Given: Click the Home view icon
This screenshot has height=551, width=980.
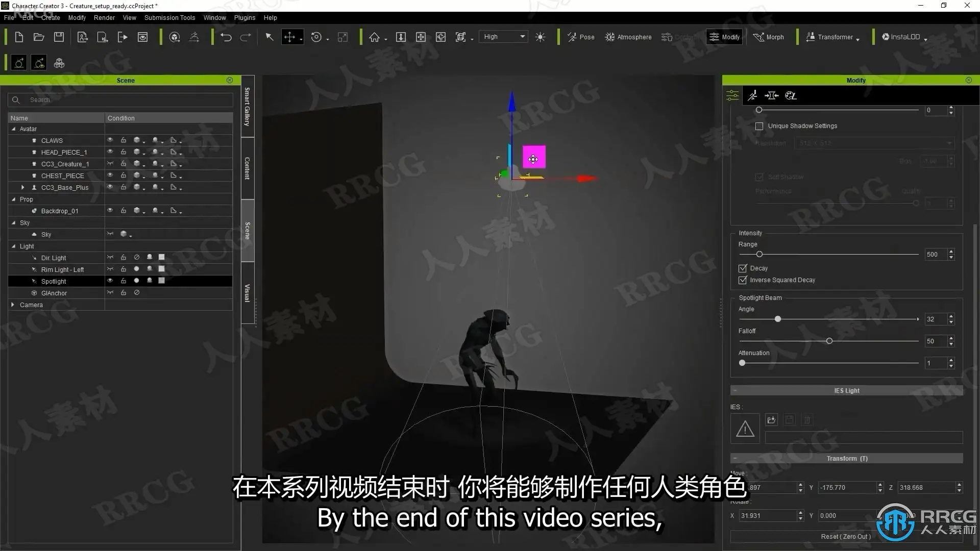Looking at the screenshot, I should tap(375, 37).
